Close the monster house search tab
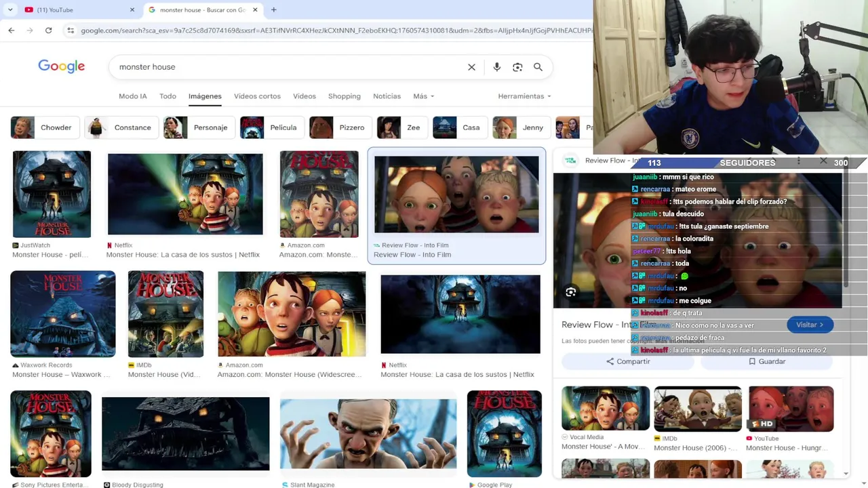This screenshot has height=488, width=868. 255,9
